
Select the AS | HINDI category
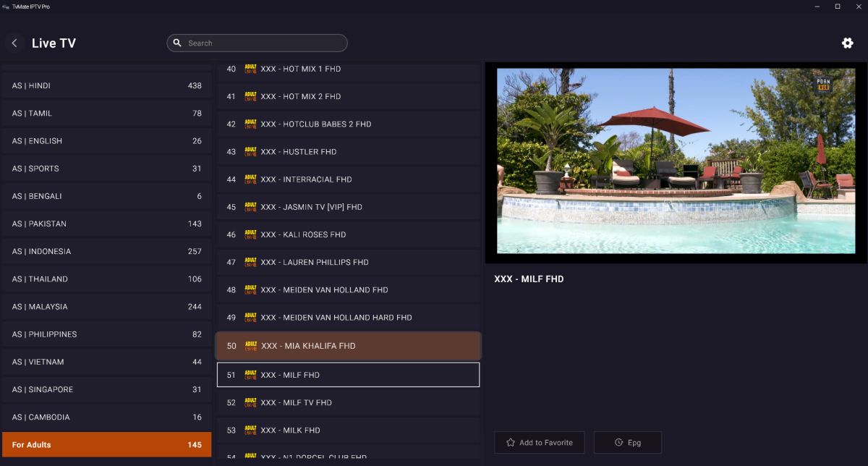point(106,85)
